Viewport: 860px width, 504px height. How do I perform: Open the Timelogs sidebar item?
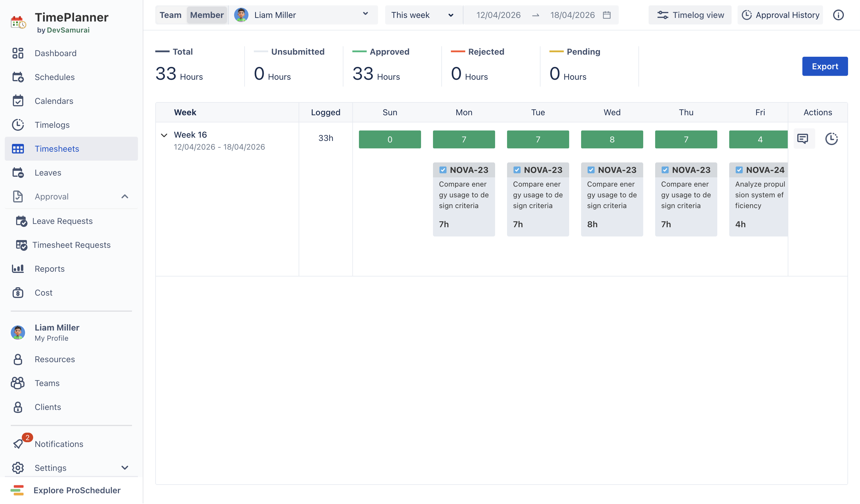(x=52, y=125)
